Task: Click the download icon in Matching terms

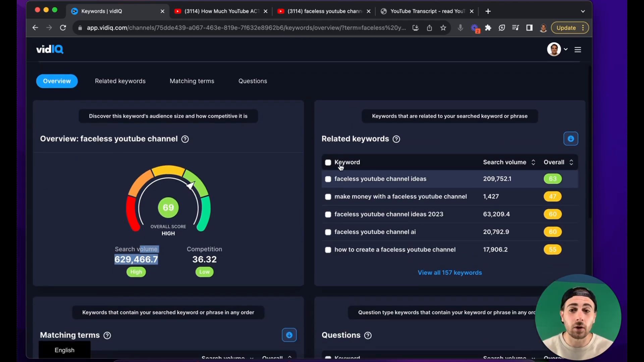Action: coord(289,335)
